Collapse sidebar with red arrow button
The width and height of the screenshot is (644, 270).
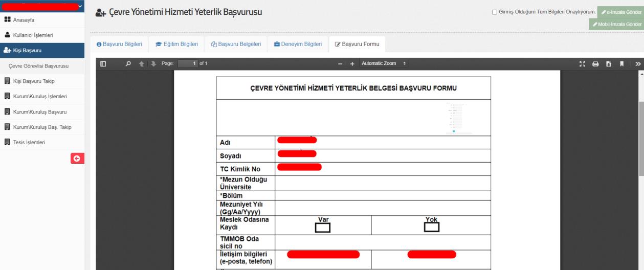tap(77, 159)
